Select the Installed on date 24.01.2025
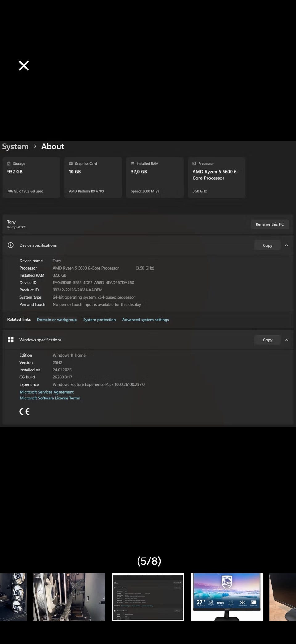Screen dimensions: 296x644 (62, 370)
